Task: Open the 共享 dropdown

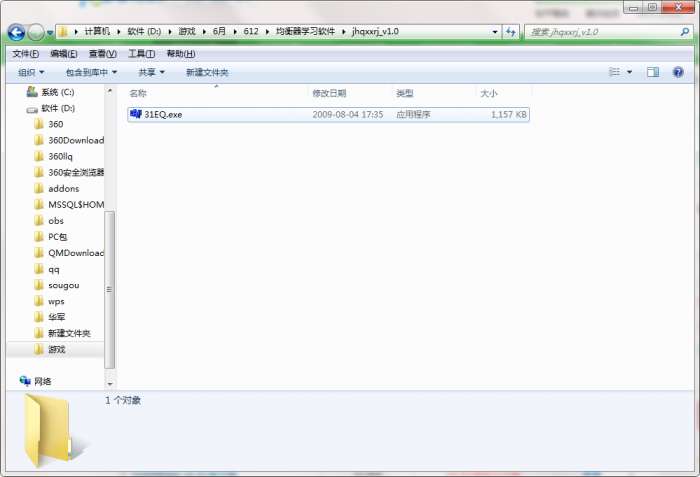Action: (151, 72)
